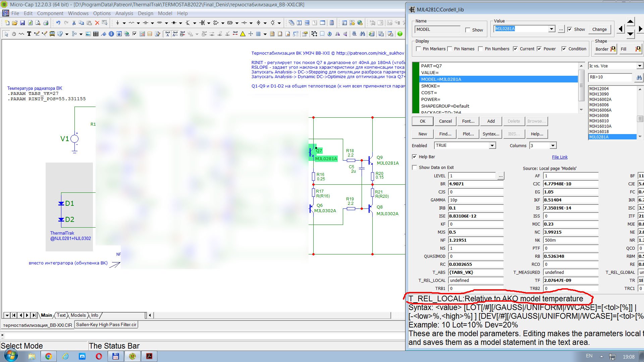The height and width of the screenshot is (362, 644).
Task: Click the ground component icon
Action: pos(117,23)
